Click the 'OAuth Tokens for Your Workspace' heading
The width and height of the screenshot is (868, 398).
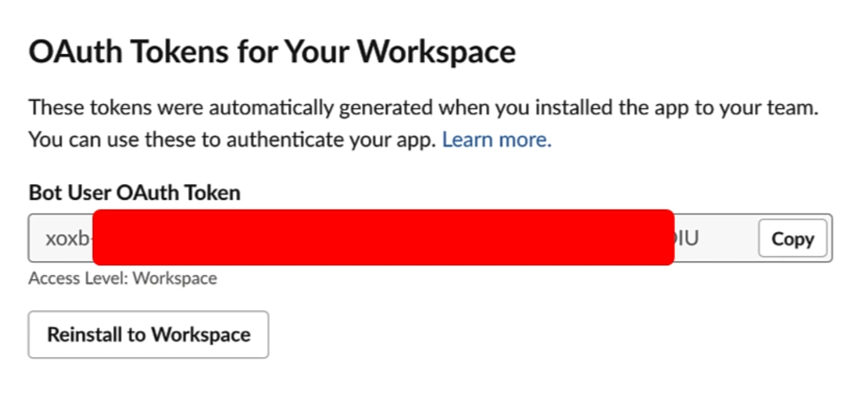(x=272, y=52)
